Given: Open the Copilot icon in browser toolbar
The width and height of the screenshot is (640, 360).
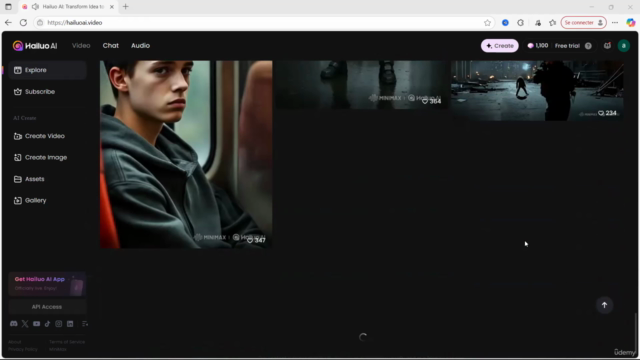Looking at the screenshot, I should pos(631,23).
